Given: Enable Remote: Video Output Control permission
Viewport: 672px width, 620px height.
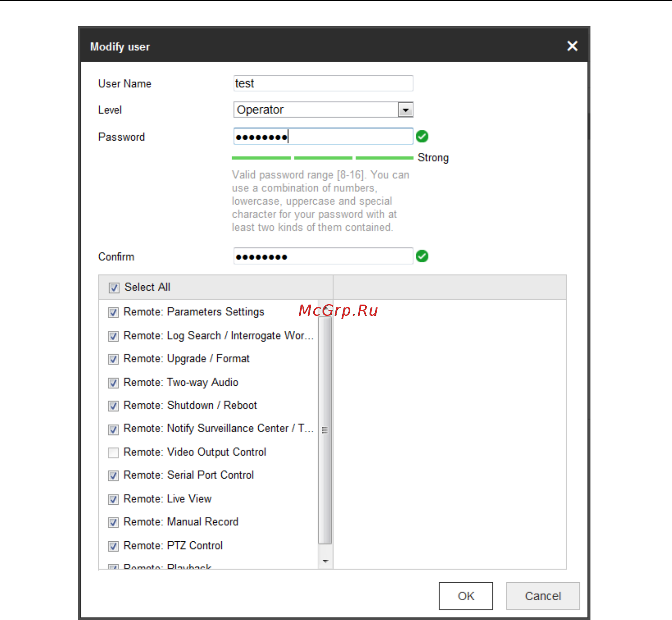Looking at the screenshot, I should pyautogui.click(x=113, y=453).
